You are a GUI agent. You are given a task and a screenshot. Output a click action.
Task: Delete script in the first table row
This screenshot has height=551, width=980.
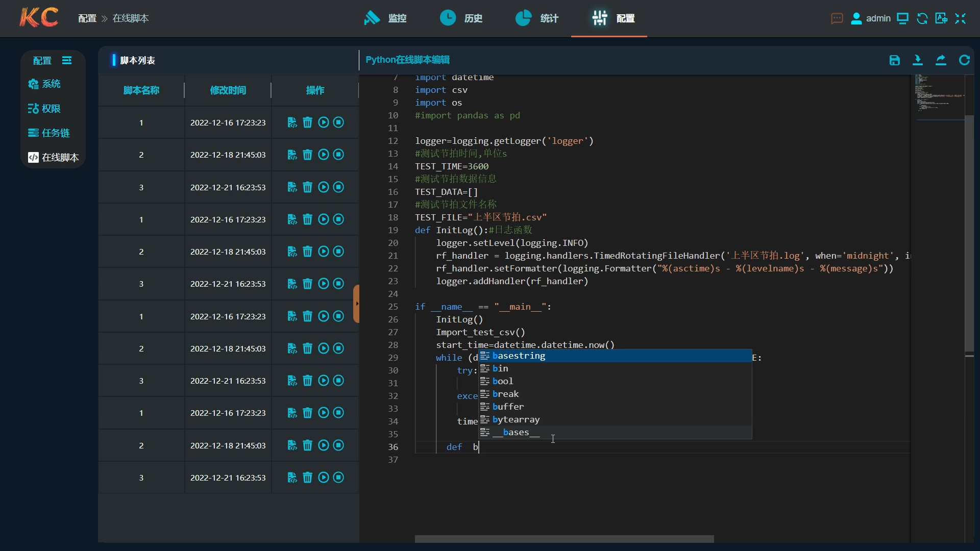[307, 122]
